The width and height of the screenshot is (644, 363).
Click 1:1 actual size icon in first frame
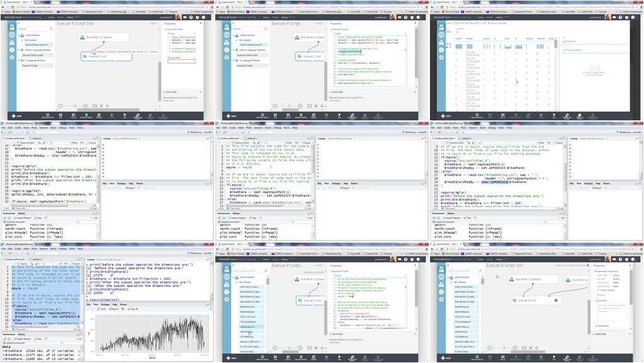94,106
